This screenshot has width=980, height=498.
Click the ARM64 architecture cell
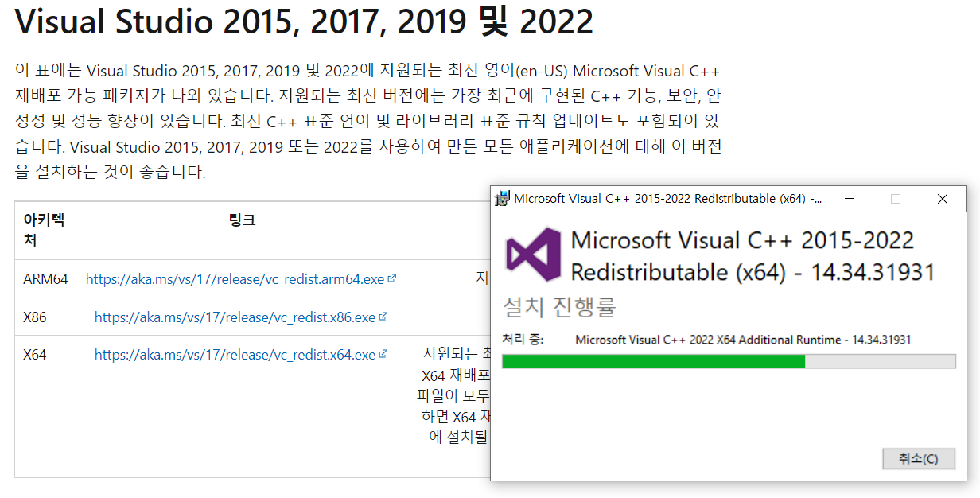click(x=46, y=279)
